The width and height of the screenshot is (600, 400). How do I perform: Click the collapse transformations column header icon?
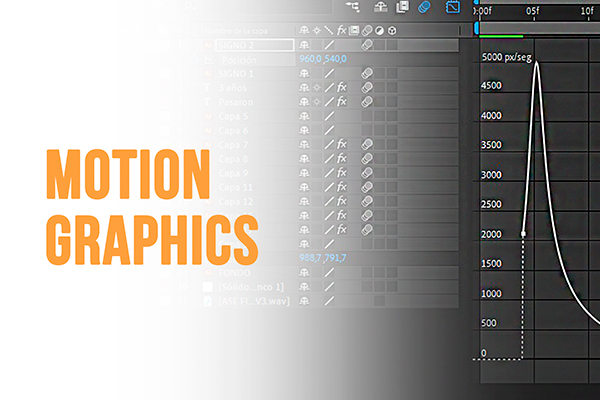(x=317, y=31)
